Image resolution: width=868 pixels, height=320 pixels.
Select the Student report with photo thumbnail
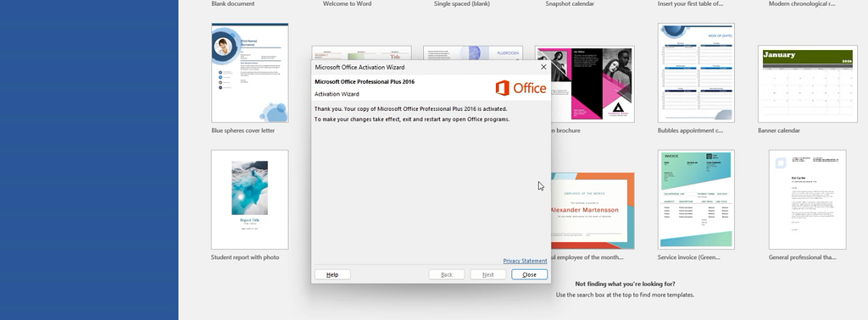250,199
